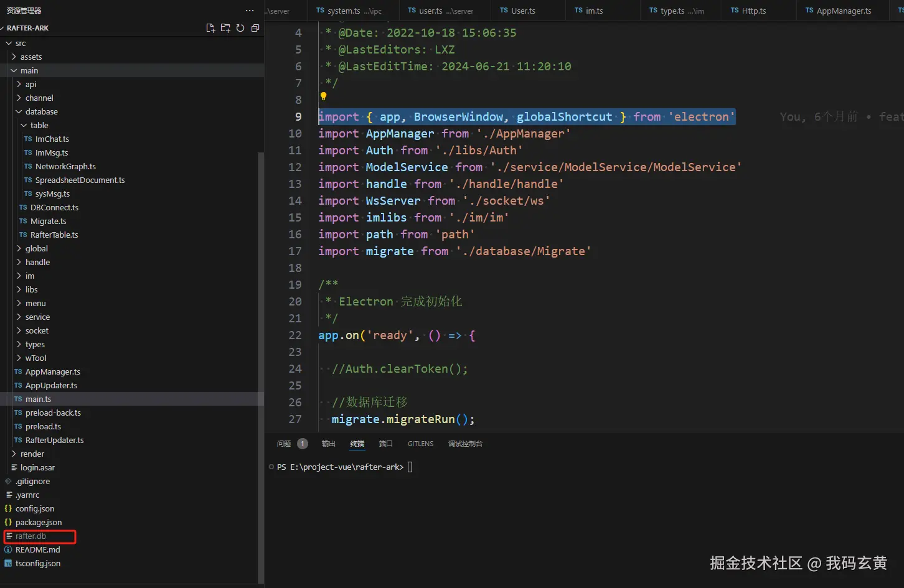Expand the channel folder
The image size is (904, 588).
[19, 98]
